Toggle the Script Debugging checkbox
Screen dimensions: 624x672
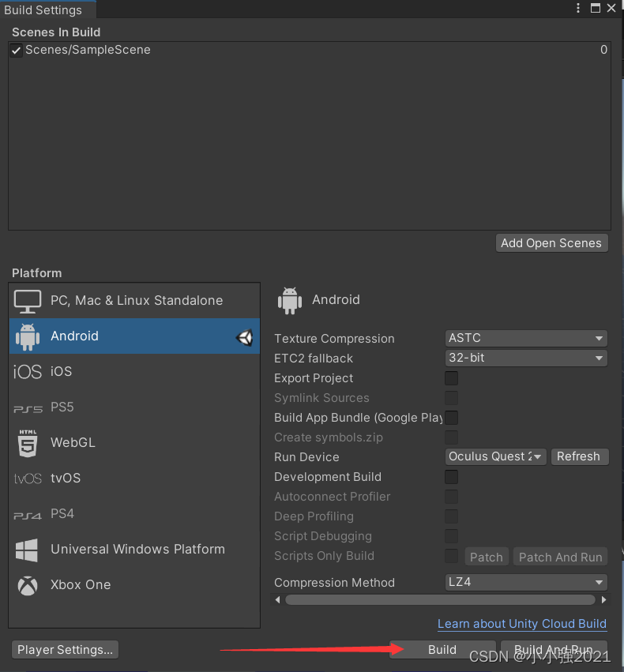451,536
